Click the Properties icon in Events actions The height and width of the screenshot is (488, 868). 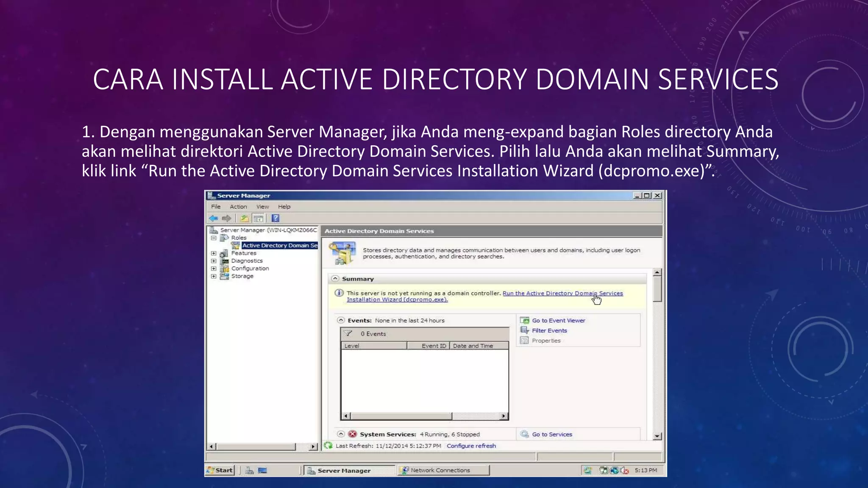pos(525,341)
